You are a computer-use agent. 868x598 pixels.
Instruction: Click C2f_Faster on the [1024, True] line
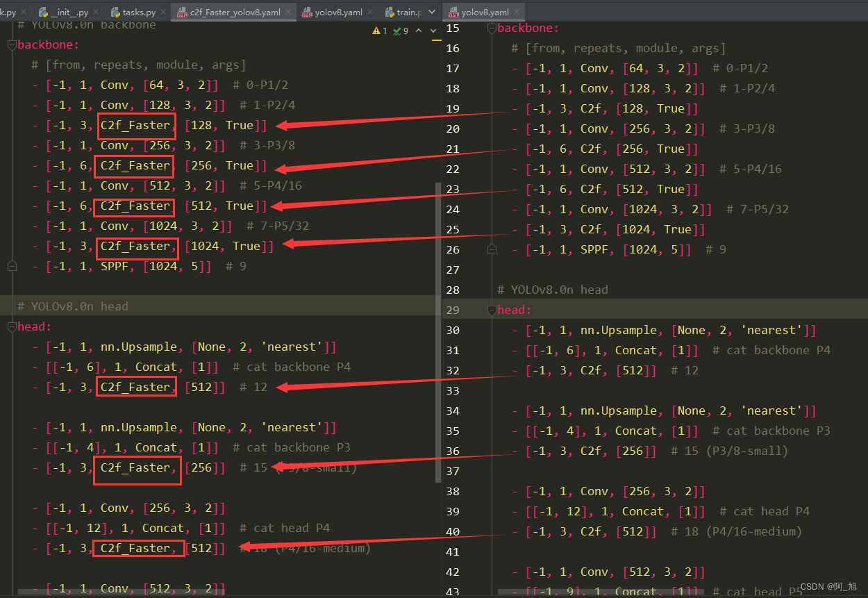click(135, 247)
